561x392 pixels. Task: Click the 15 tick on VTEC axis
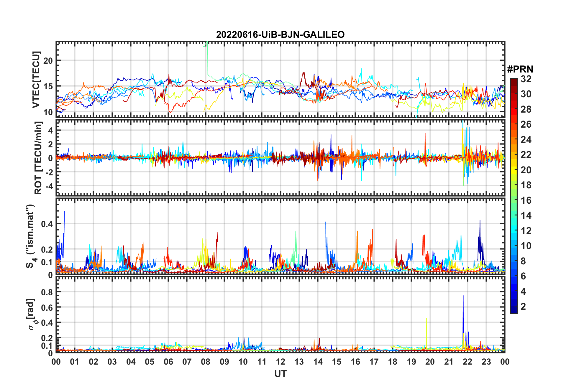[x=48, y=87]
